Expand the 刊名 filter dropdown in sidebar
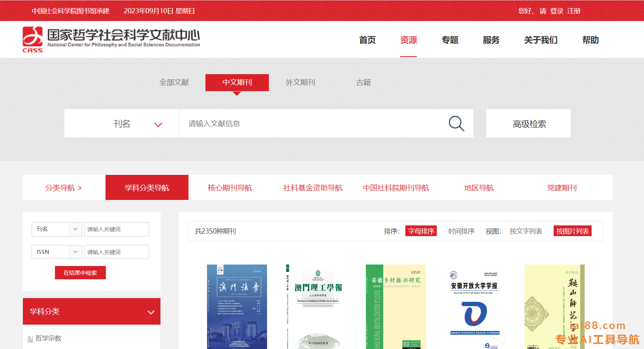This screenshot has width=644, height=349. point(57,229)
